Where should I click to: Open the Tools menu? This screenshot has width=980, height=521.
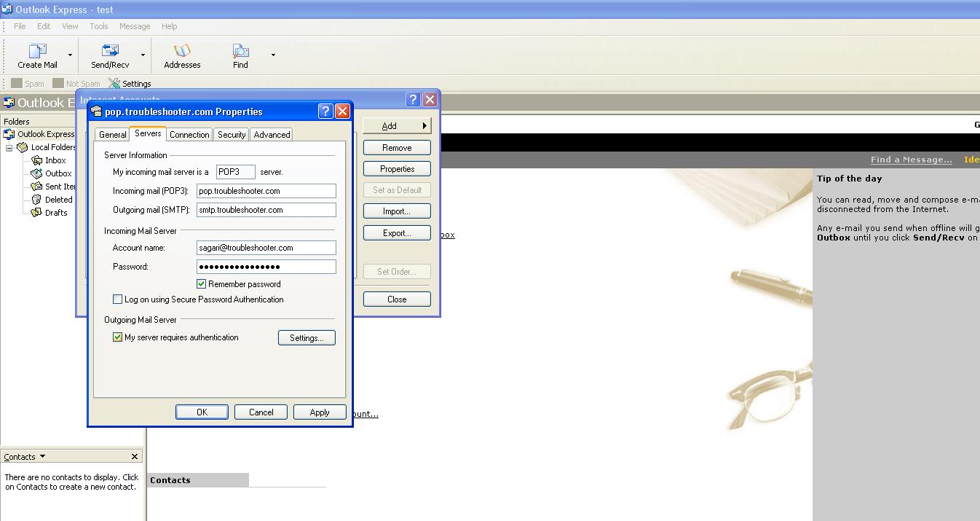coord(98,26)
